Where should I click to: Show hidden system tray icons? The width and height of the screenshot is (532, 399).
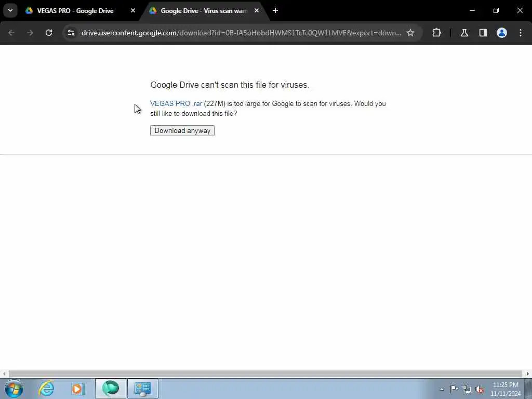click(x=442, y=389)
